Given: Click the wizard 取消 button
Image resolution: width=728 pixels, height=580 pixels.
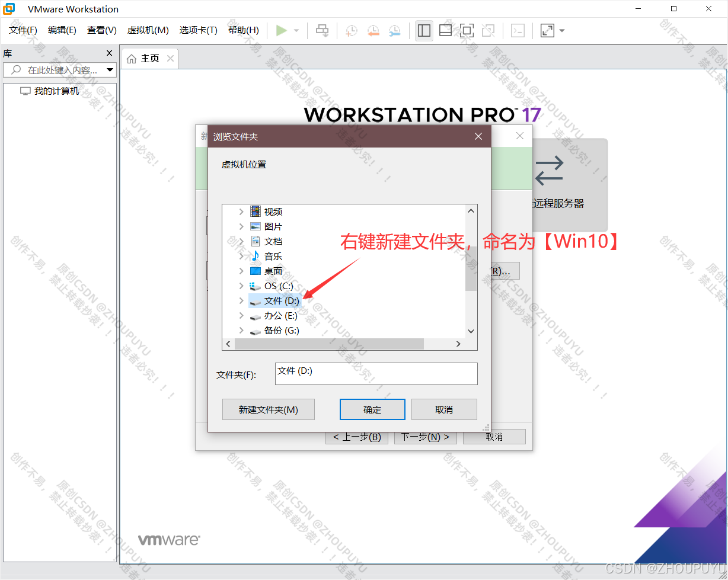Looking at the screenshot, I should [494, 437].
